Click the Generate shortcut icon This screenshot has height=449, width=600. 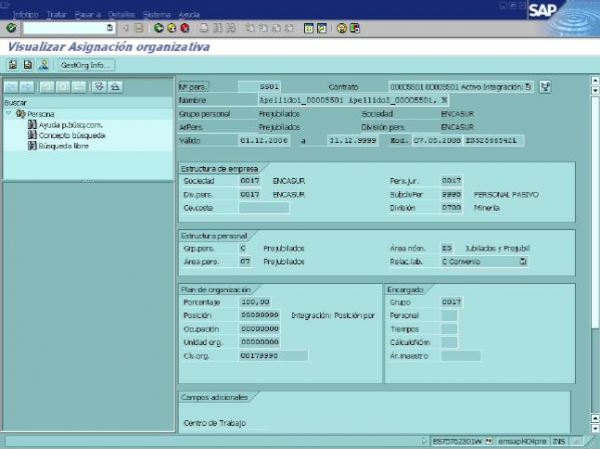322,28
